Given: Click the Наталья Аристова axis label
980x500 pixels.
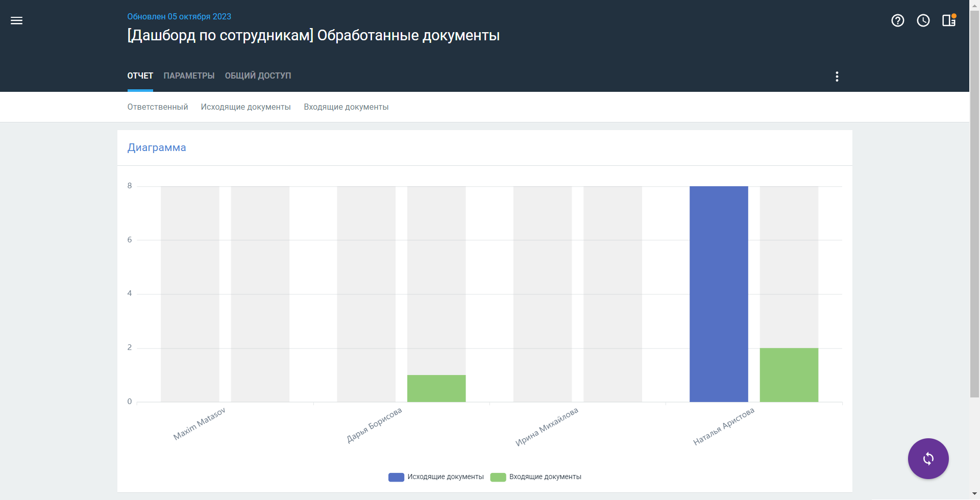Looking at the screenshot, I should tap(723, 426).
